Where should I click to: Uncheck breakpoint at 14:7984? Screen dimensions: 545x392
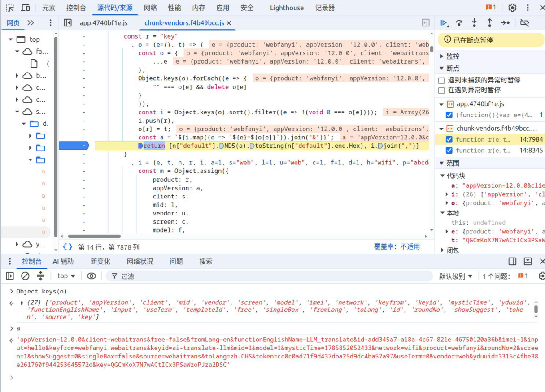click(x=449, y=139)
